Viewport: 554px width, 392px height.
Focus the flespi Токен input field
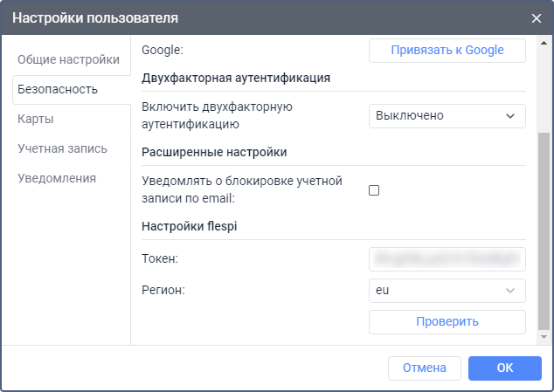pos(447,258)
